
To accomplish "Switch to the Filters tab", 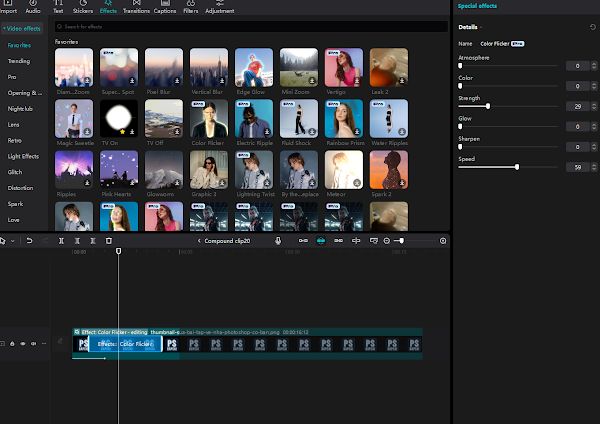I will pos(191,7).
